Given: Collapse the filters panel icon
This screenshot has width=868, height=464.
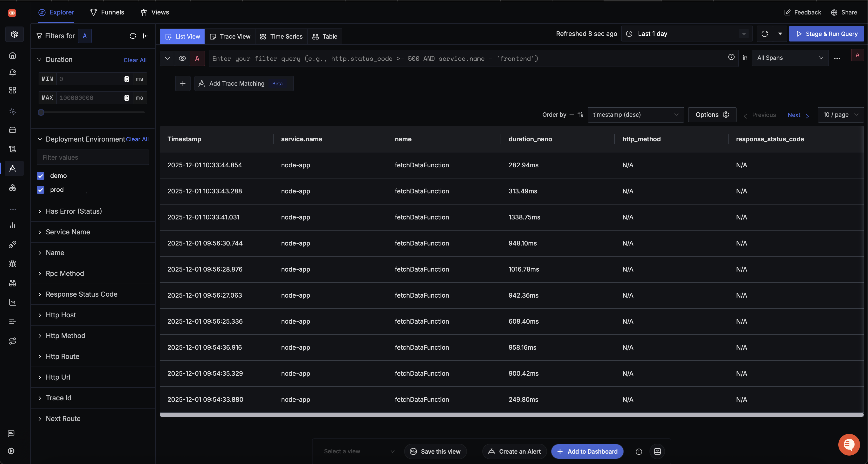Looking at the screenshot, I should 145,36.
